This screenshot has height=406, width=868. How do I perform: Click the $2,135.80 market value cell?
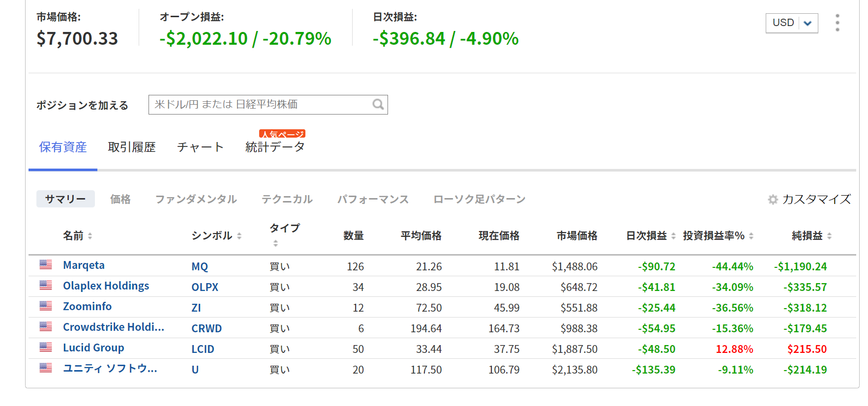[574, 370]
